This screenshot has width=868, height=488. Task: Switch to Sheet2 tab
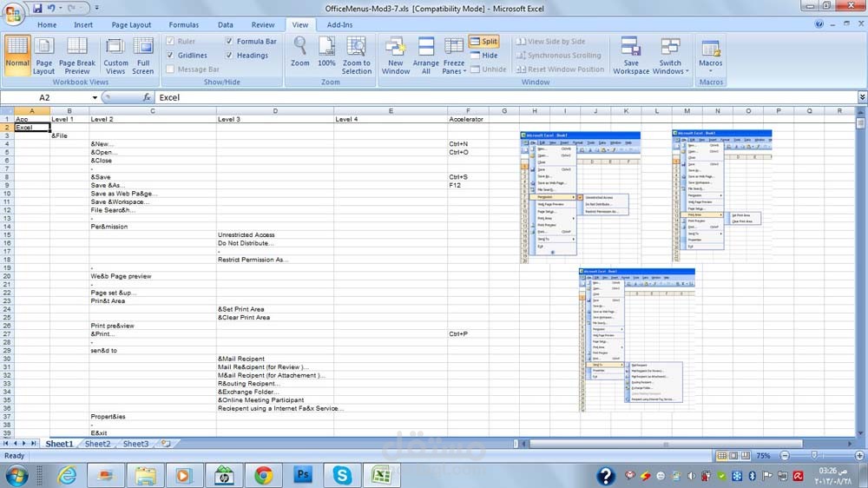click(x=97, y=444)
